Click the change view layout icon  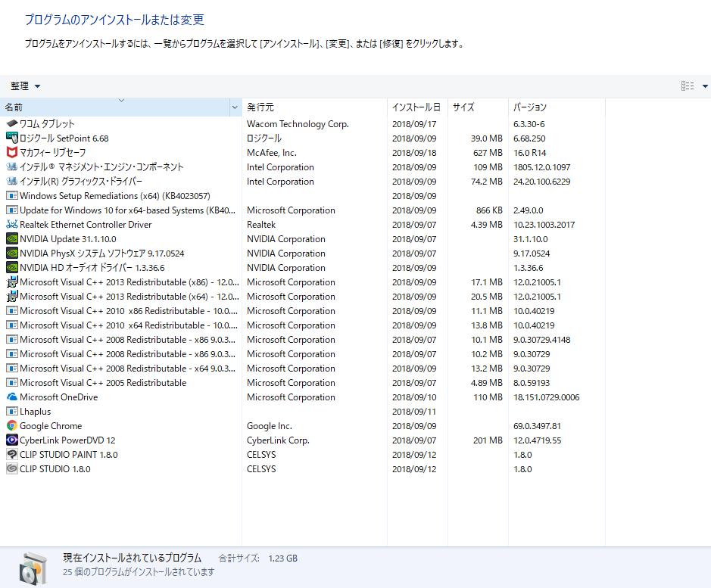[x=688, y=86]
